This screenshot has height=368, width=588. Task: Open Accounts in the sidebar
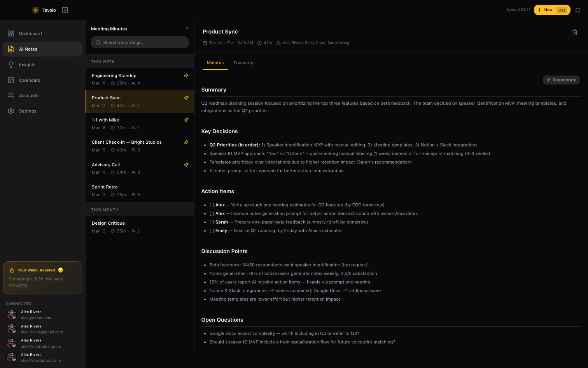pos(29,95)
